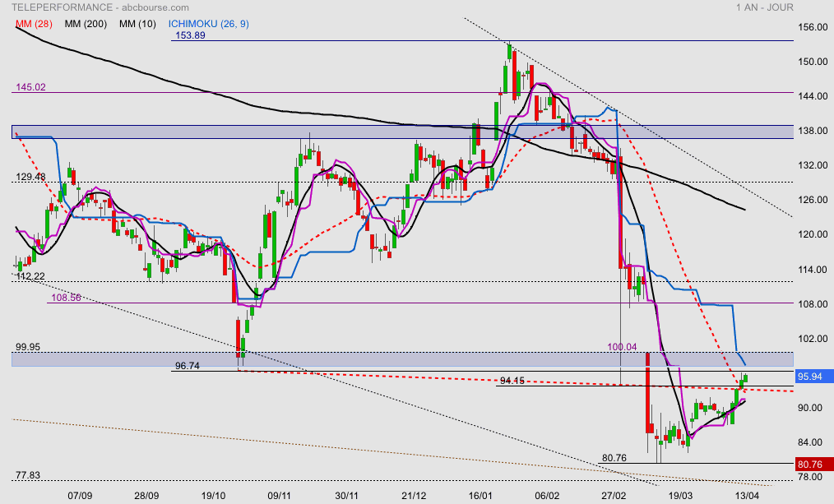Click the 96.74 level label
The image size is (834, 504).
(x=188, y=367)
